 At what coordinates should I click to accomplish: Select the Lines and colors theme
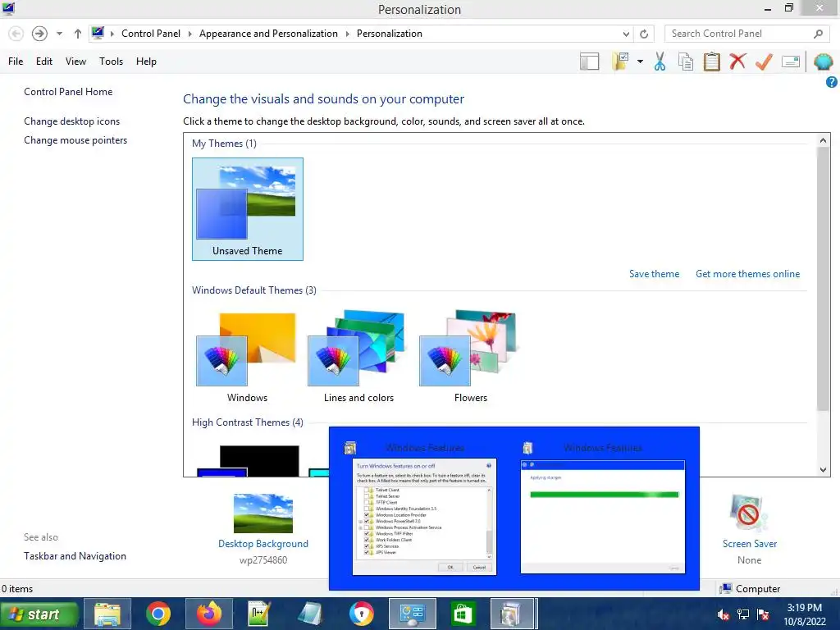click(358, 358)
